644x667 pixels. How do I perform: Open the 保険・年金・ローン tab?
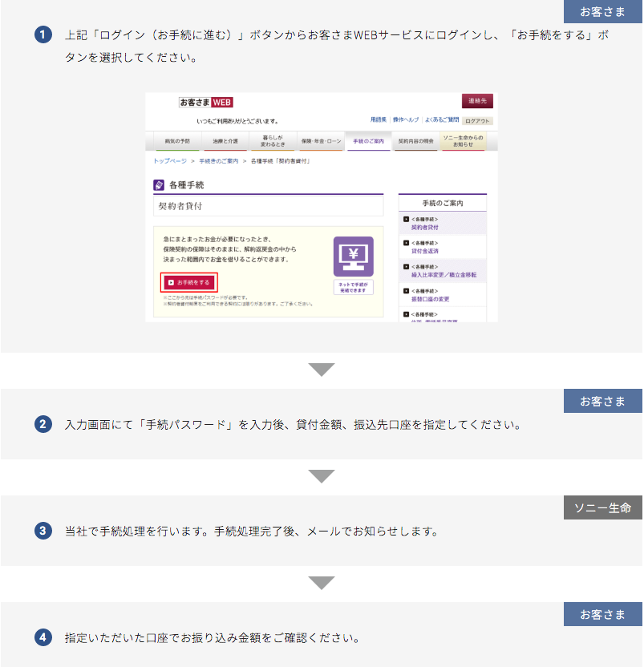pos(321,141)
